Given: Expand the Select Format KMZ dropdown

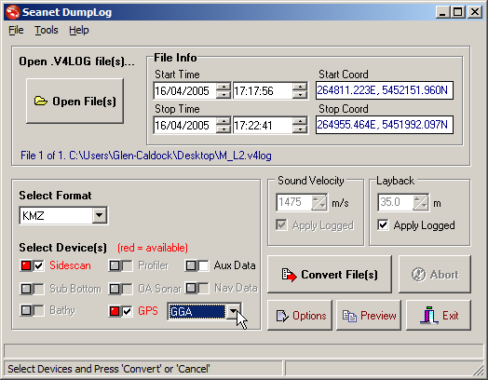Looking at the screenshot, I should click(x=99, y=215).
